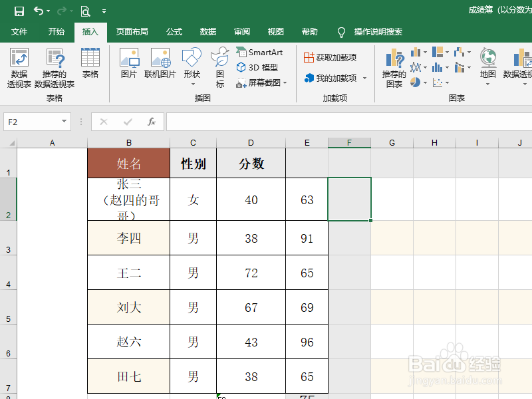Switch to the 公式 (Formulas) tab

pos(174,31)
